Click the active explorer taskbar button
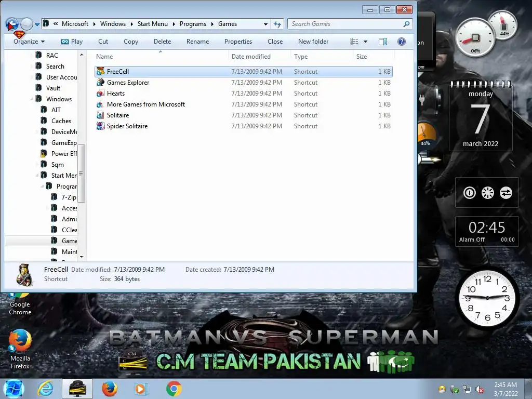 (77, 389)
